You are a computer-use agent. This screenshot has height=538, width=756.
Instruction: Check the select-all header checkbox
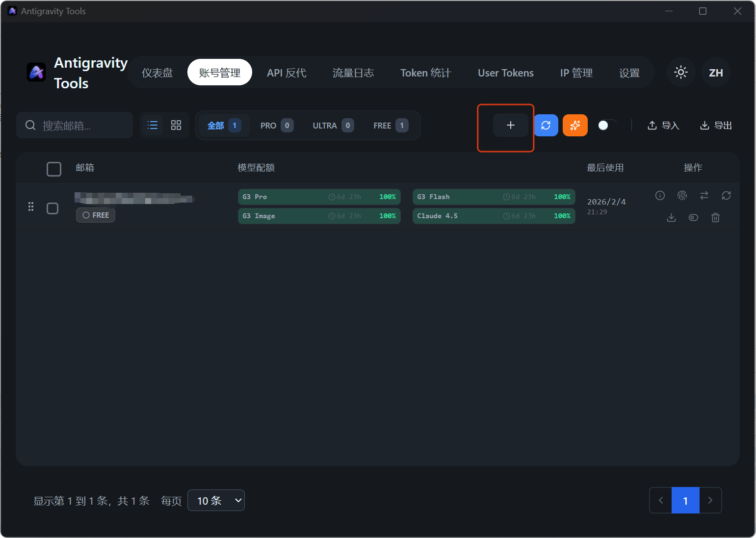click(54, 169)
